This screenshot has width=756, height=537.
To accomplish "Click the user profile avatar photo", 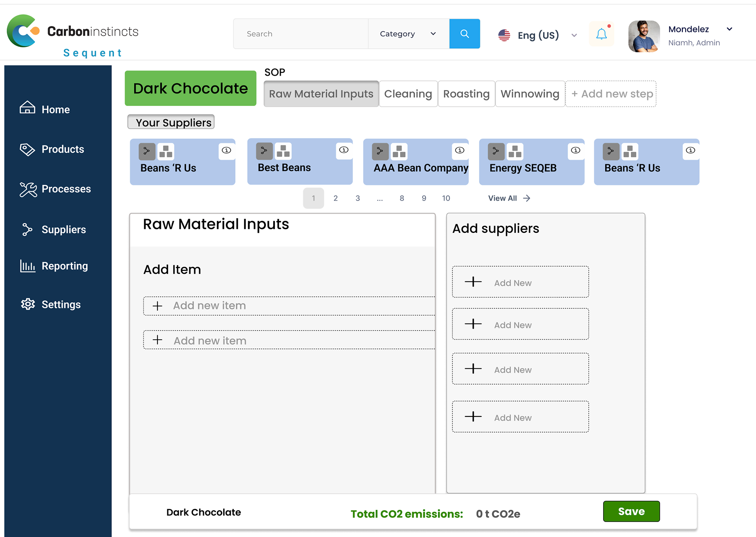I will 644,36.
